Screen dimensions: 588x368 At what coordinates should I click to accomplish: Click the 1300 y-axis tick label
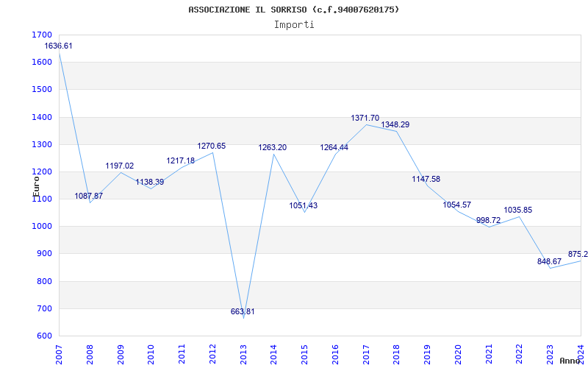tap(43, 144)
